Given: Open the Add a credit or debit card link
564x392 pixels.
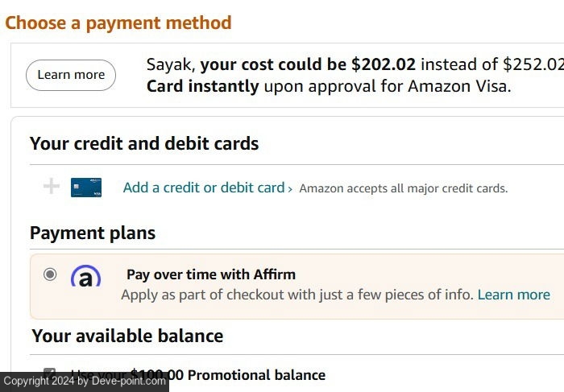Looking at the screenshot, I should 204,188.
